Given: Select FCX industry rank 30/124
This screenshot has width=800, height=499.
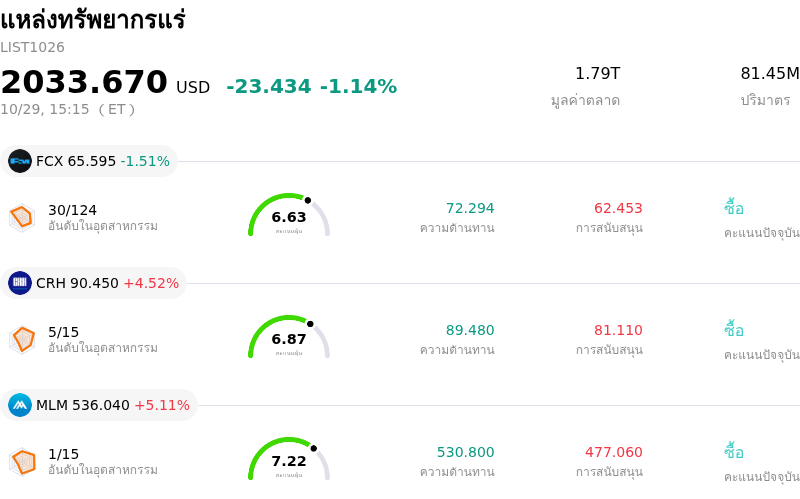Looking at the screenshot, I should (72, 210).
